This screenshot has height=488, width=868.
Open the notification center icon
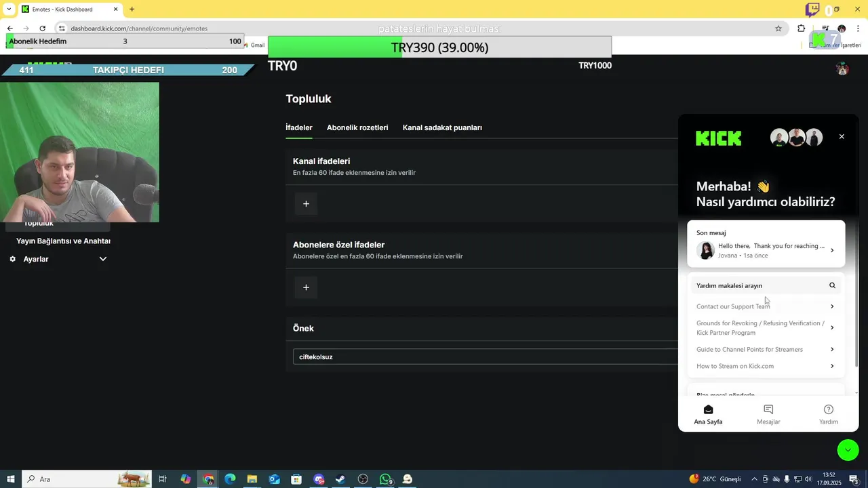click(x=854, y=479)
